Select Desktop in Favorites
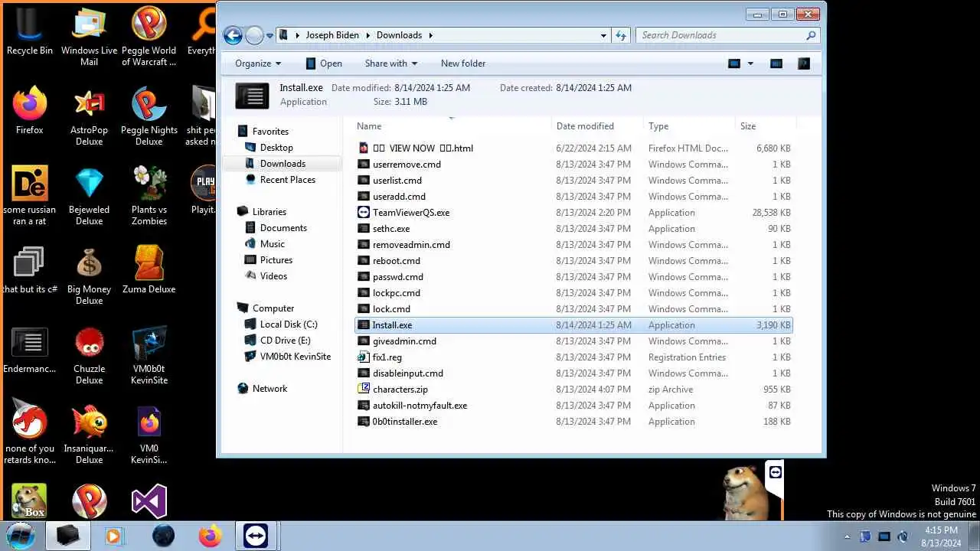Viewport: 980px width, 551px height. [x=276, y=148]
